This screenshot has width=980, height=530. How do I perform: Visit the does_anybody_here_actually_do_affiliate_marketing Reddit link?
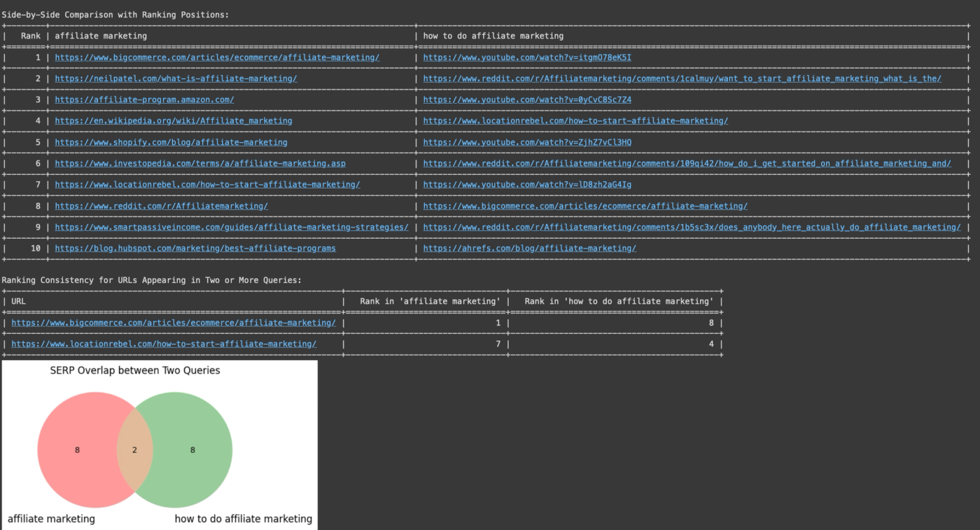point(691,227)
